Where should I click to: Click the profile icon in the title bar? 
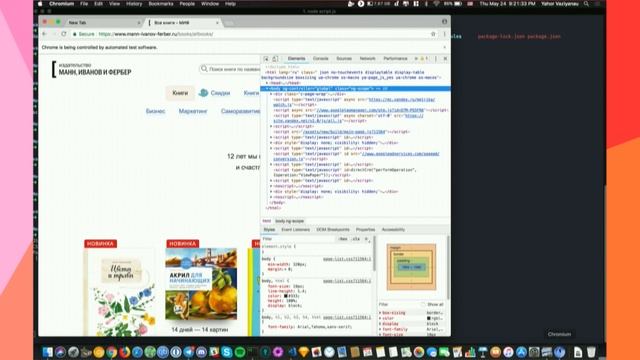[444, 22]
